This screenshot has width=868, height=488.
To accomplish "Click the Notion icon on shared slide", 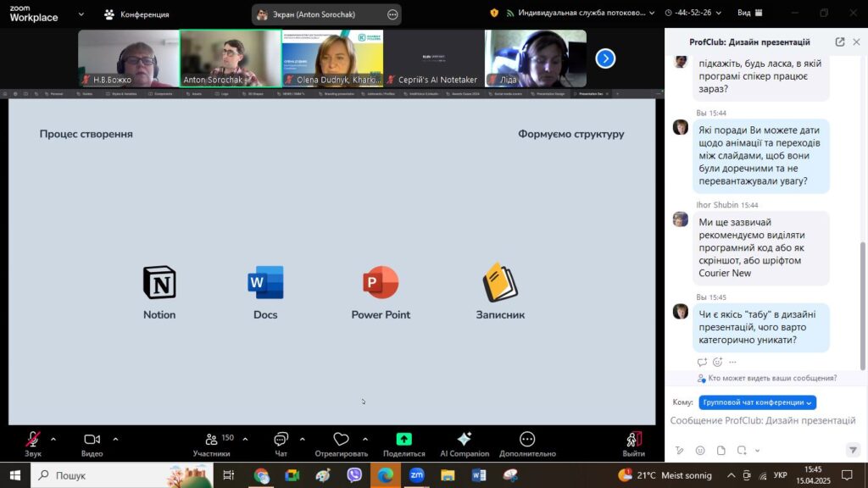I will (x=159, y=282).
